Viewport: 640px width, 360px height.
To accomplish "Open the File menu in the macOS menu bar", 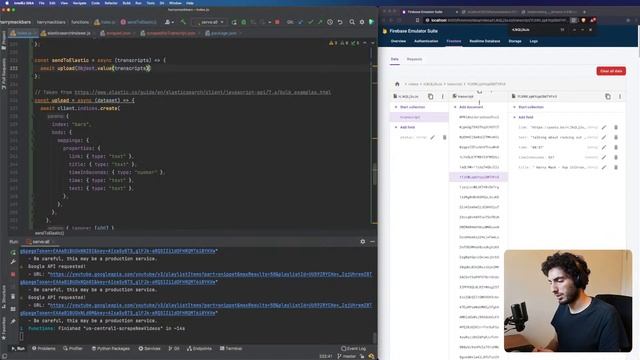I will pos(42,3).
